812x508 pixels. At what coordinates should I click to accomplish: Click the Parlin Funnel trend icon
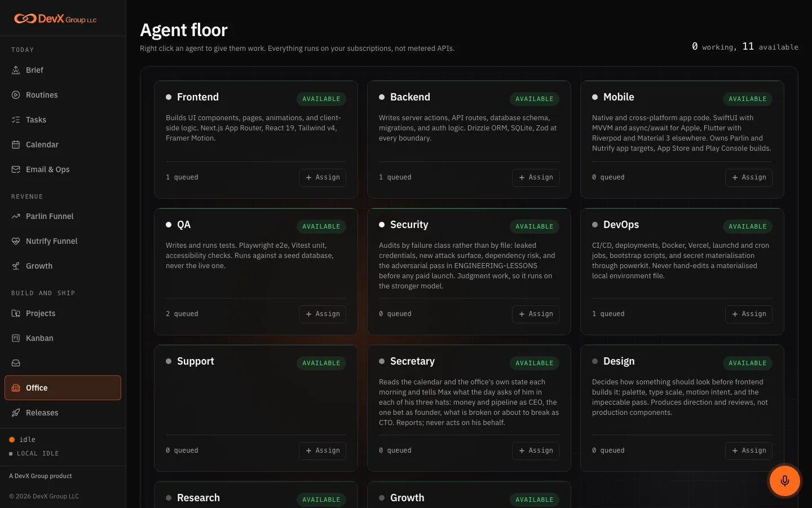coord(16,216)
